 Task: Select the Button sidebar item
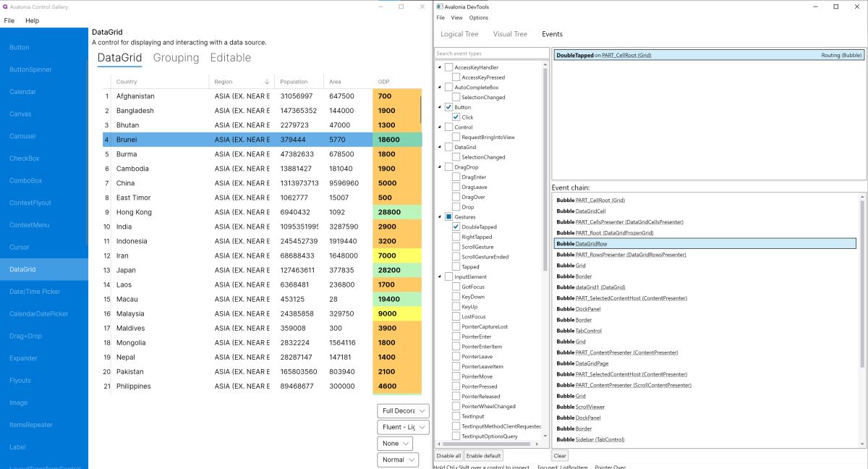(44, 47)
